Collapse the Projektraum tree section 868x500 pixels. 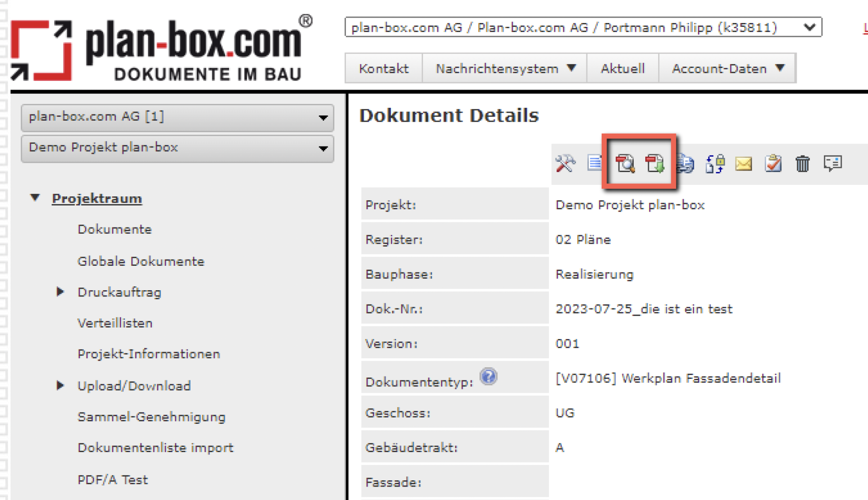pyautogui.click(x=35, y=198)
